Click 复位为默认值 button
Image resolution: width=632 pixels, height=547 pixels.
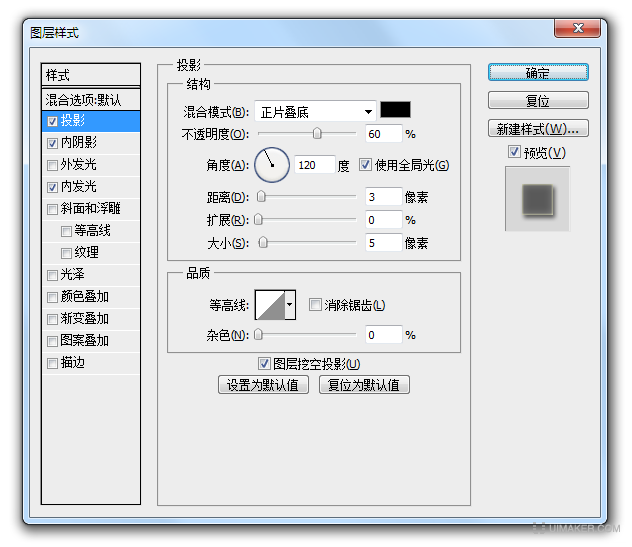[364, 385]
